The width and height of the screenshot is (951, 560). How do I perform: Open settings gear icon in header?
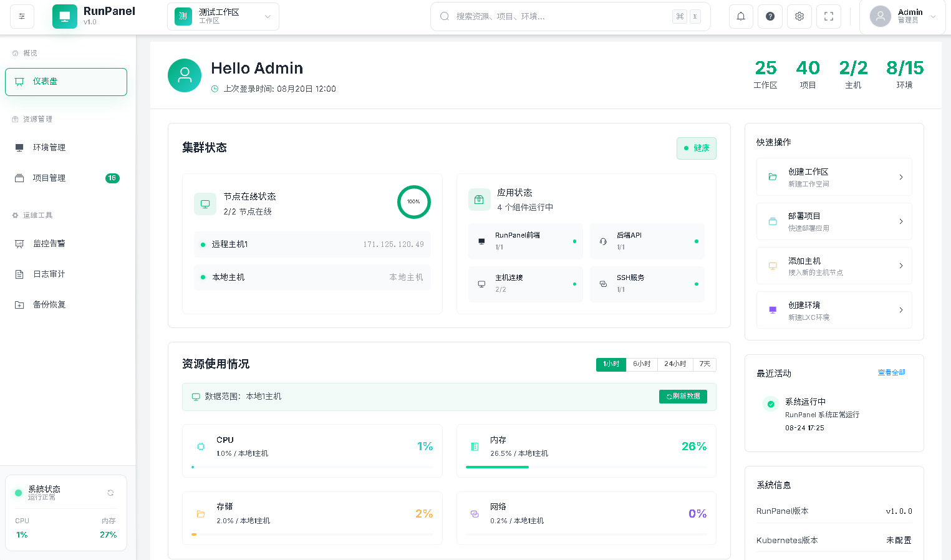(799, 17)
